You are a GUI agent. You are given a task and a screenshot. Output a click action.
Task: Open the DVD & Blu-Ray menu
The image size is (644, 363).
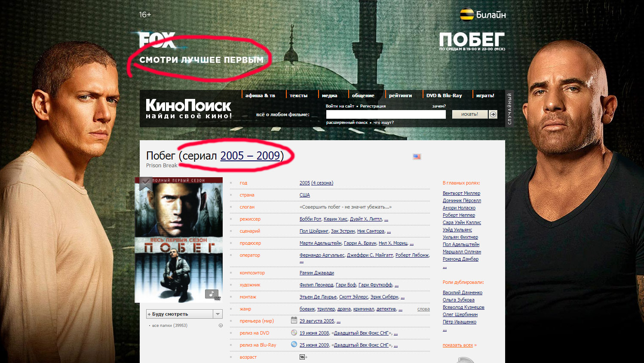click(x=444, y=95)
